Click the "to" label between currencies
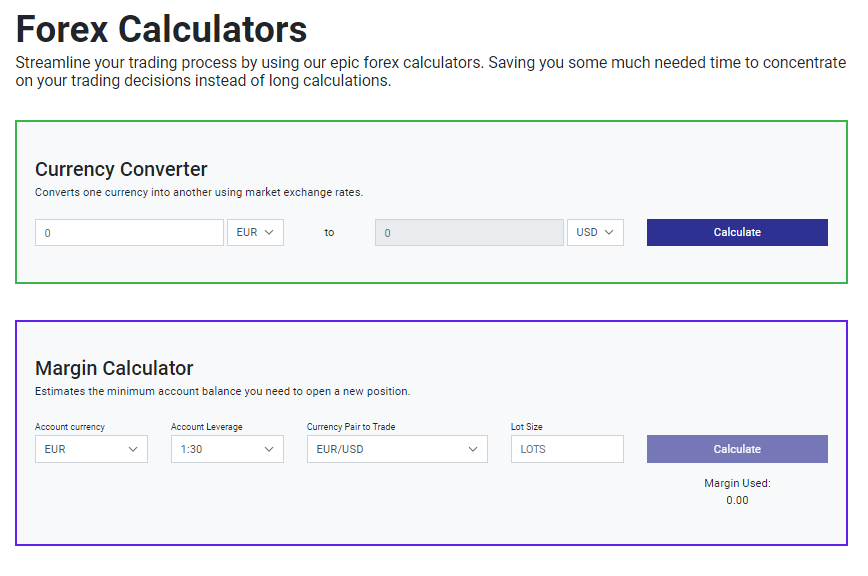 [329, 232]
